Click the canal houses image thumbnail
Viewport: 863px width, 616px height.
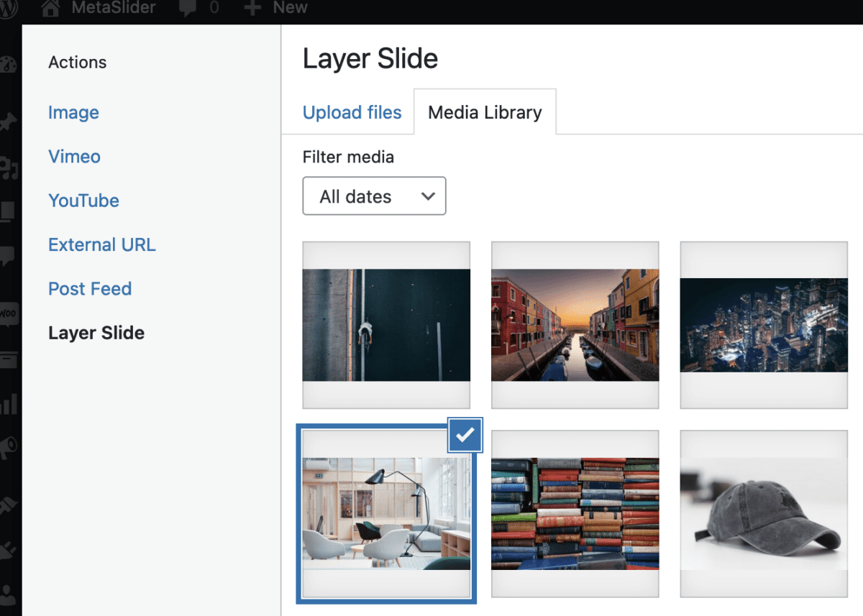coord(575,325)
